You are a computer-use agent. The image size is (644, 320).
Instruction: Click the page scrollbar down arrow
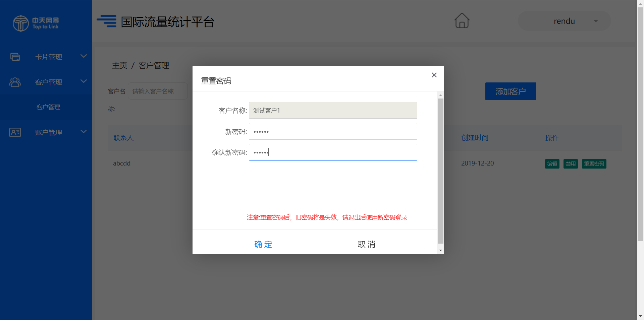(640, 316)
